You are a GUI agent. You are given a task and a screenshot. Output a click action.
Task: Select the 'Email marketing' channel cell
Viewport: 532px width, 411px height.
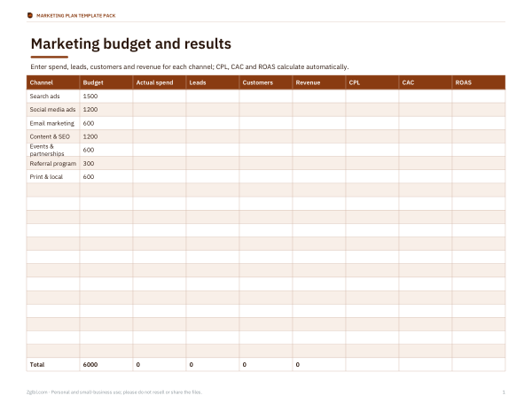coord(51,123)
